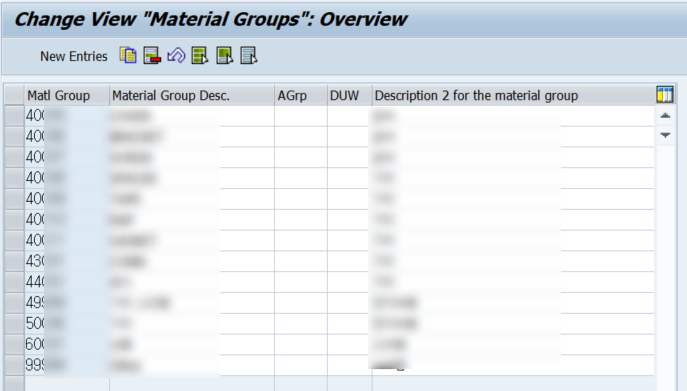Viewport: 687px width, 391px height.
Task: Click the Matl Group cell starting with 49
Action: (x=67, y=303)
